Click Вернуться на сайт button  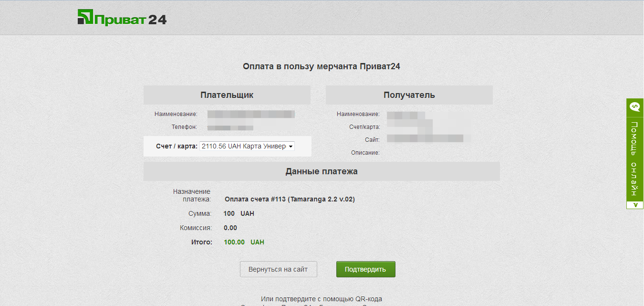coord(278,269)
